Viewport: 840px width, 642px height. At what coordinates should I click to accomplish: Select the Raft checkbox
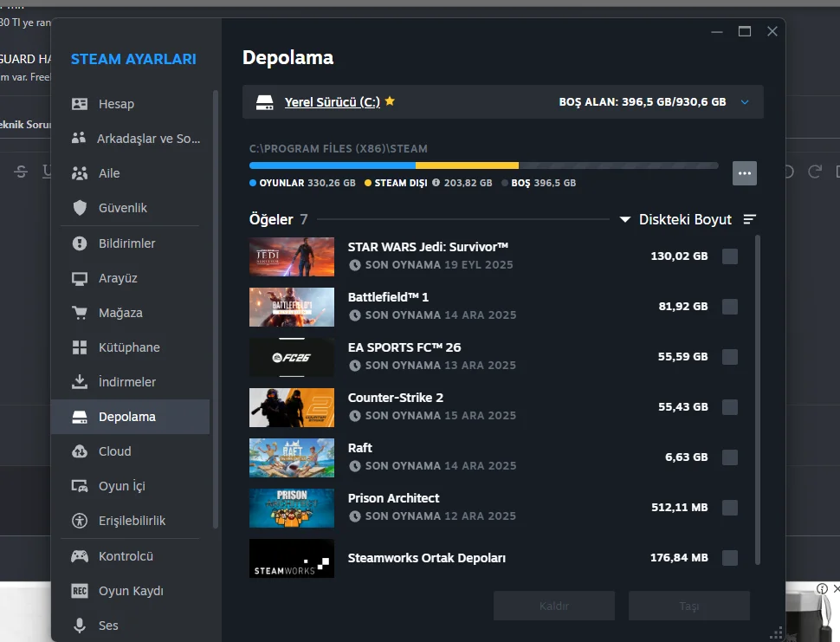pyautogui.click(x=730, y=457)
